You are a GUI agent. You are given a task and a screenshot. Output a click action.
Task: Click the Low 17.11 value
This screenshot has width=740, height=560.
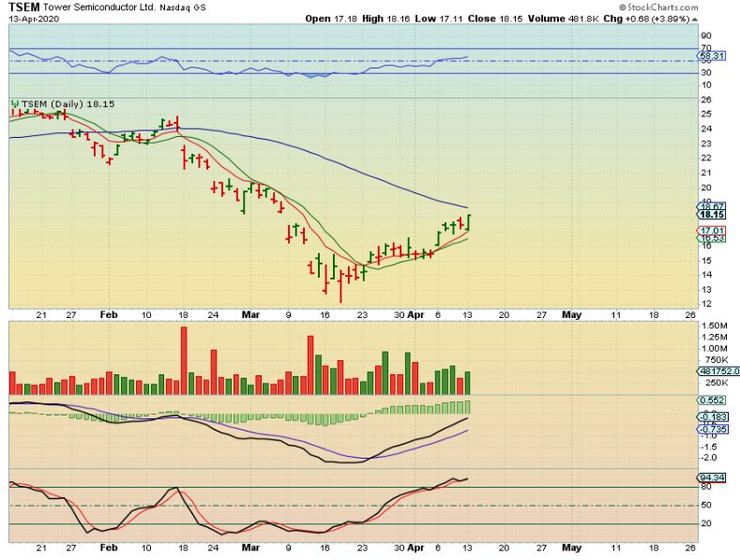click(x=439, y=19)
